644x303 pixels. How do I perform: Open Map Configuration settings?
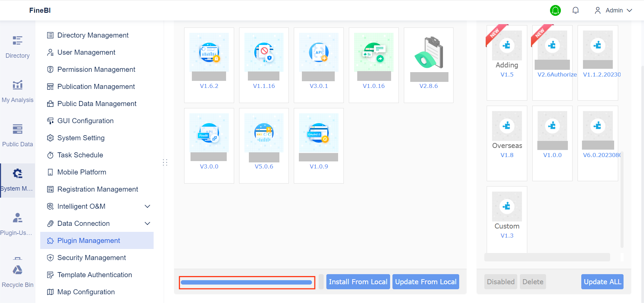(x=86, y=292)
